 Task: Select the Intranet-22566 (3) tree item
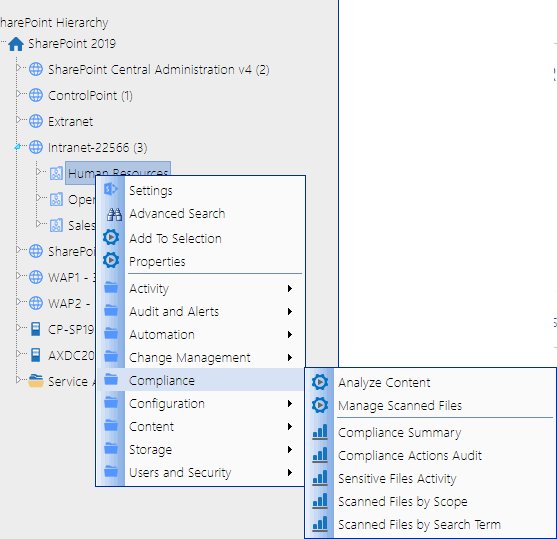(97, 147)
